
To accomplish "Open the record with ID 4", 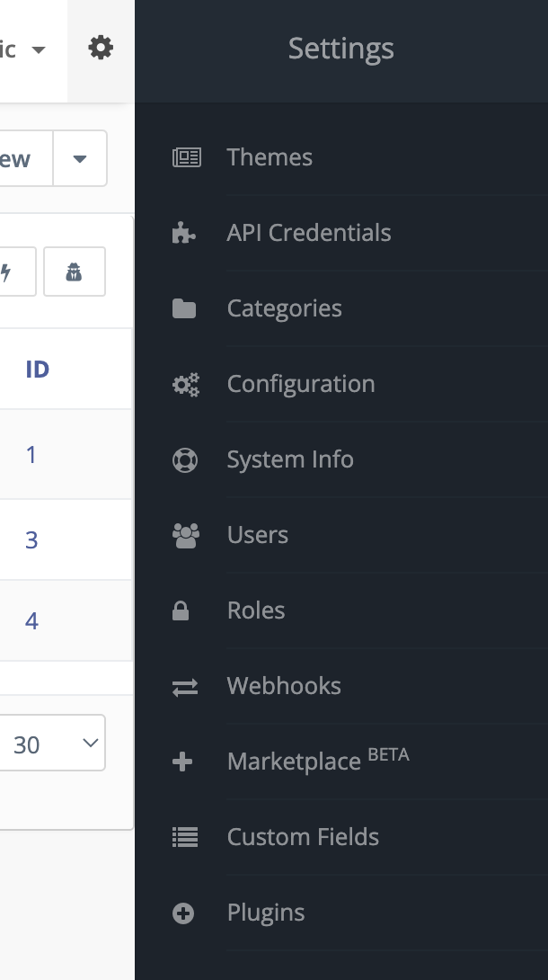I will pos(31,620).
